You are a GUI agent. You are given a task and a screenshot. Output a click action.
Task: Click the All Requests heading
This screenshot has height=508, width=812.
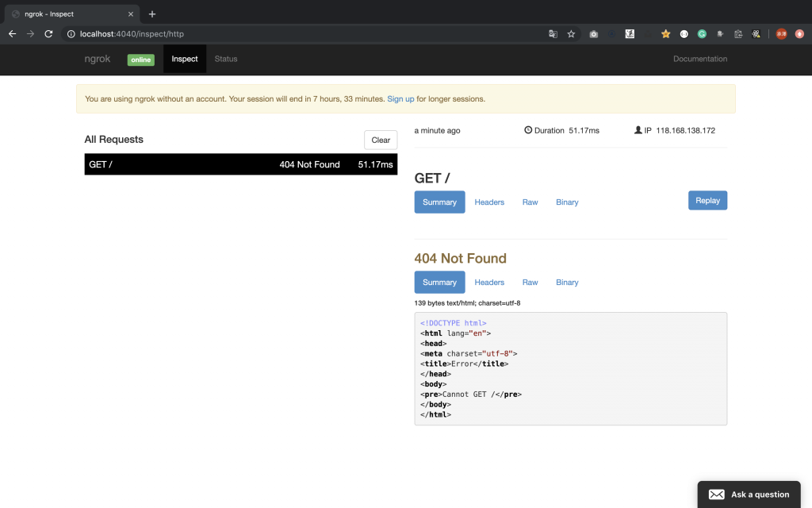click(114, 140)
